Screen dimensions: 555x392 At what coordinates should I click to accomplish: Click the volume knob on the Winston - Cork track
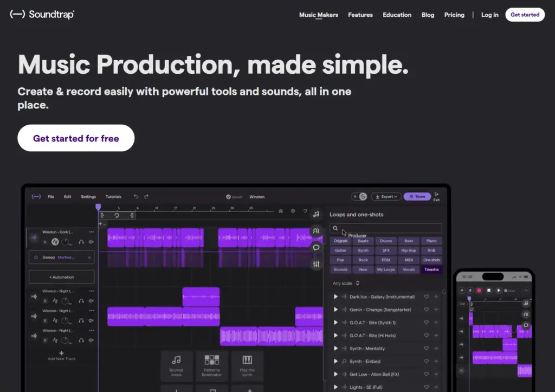65,242
